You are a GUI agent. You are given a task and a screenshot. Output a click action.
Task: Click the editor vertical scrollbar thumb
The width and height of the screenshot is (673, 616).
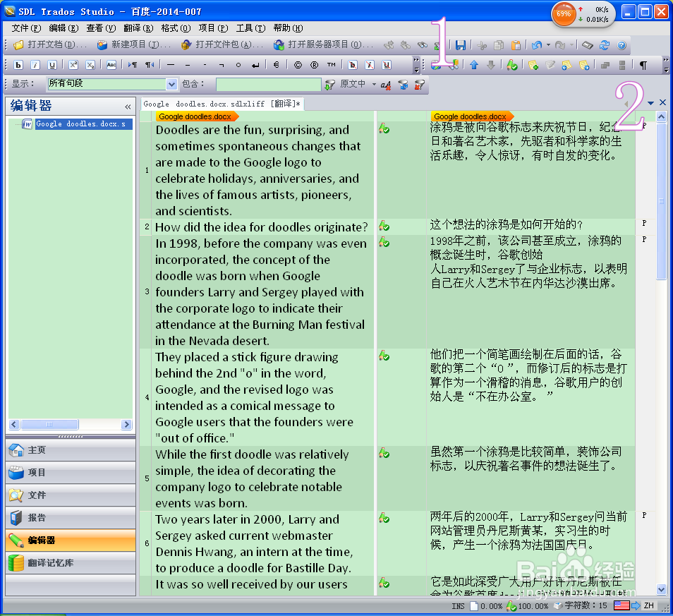[x=662, y=202]
